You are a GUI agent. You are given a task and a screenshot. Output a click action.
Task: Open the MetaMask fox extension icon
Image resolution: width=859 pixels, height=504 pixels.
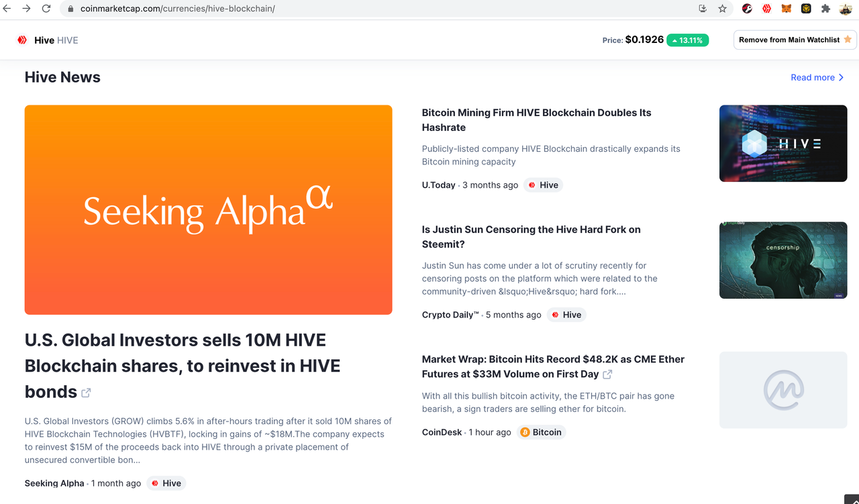coord(787,9)
